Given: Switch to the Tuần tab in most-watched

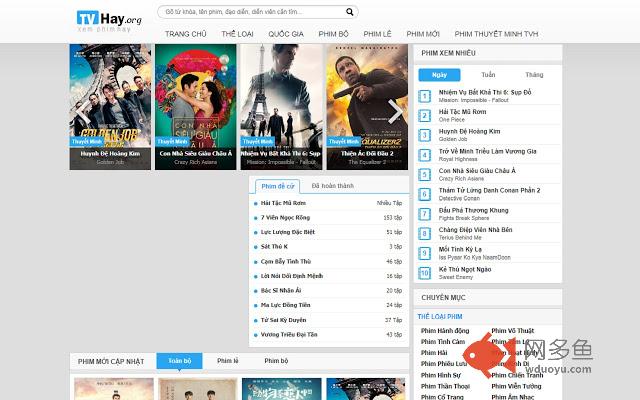Looking at the screenshot, I should [487, 74].
